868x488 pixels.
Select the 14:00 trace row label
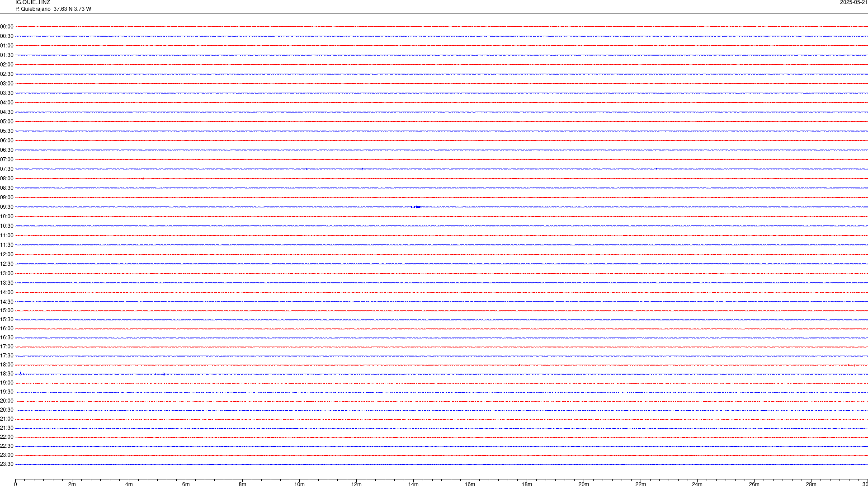point(7,292)
